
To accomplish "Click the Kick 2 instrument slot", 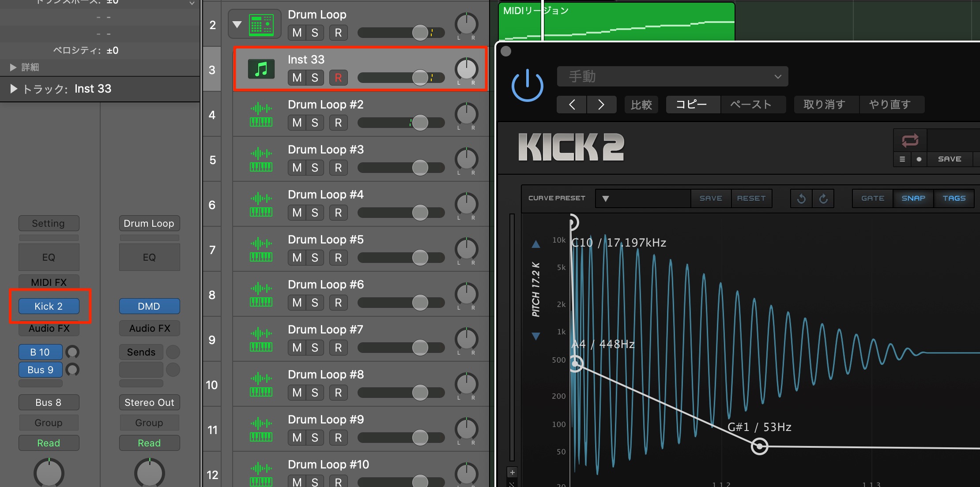I will [49, 306].
